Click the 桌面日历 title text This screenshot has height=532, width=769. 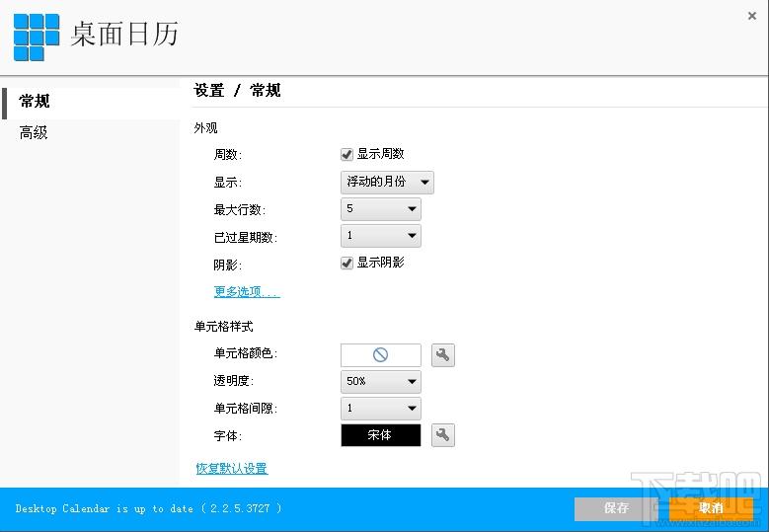click(124, 35)
